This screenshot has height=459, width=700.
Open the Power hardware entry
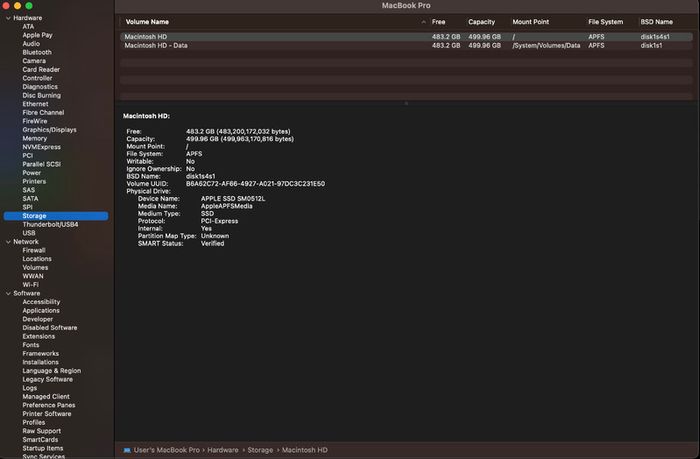tap(32, 173)
